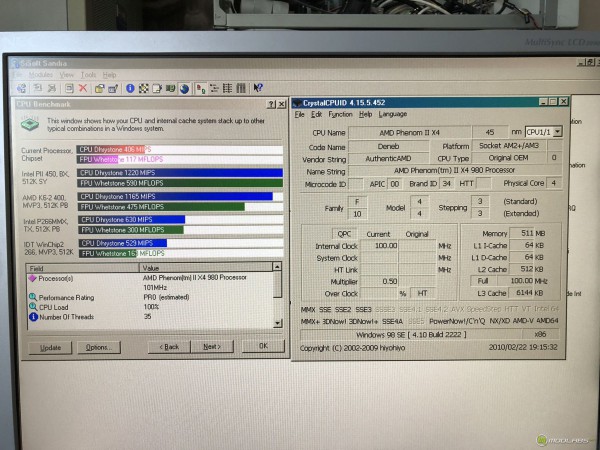Click the Options... button
Viewport: 600px width, 450px height.
99,347
